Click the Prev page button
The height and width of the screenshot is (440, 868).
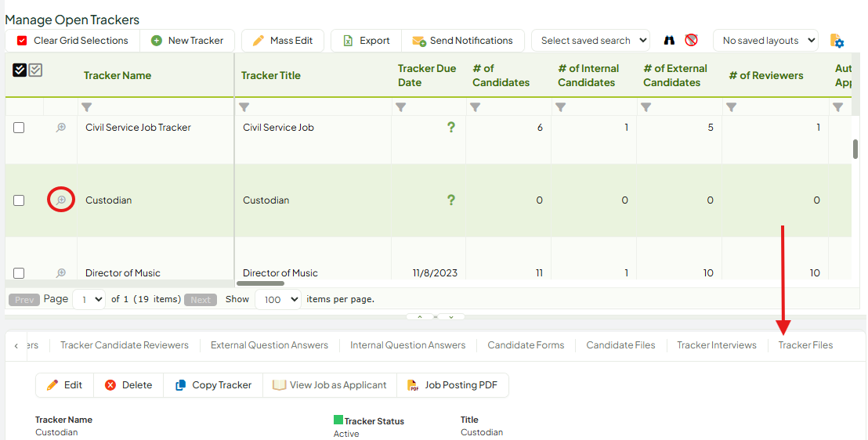point(24,299)
